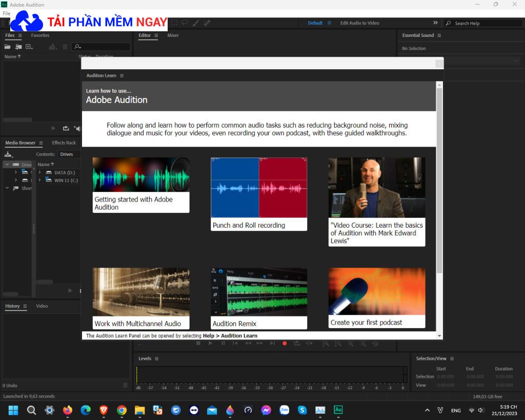Open Work with Multichannel Audio tutorial
This screenshot has width=525, height=420.
(141, 298)
